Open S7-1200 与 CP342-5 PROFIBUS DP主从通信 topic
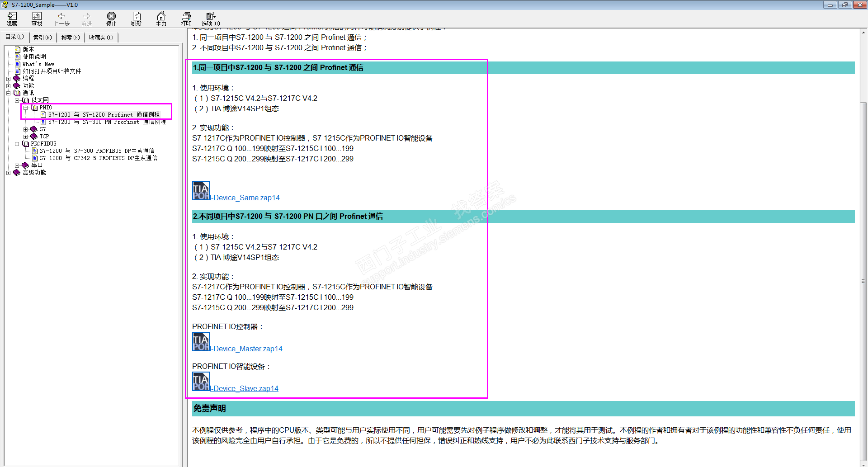 pos(99,158)
